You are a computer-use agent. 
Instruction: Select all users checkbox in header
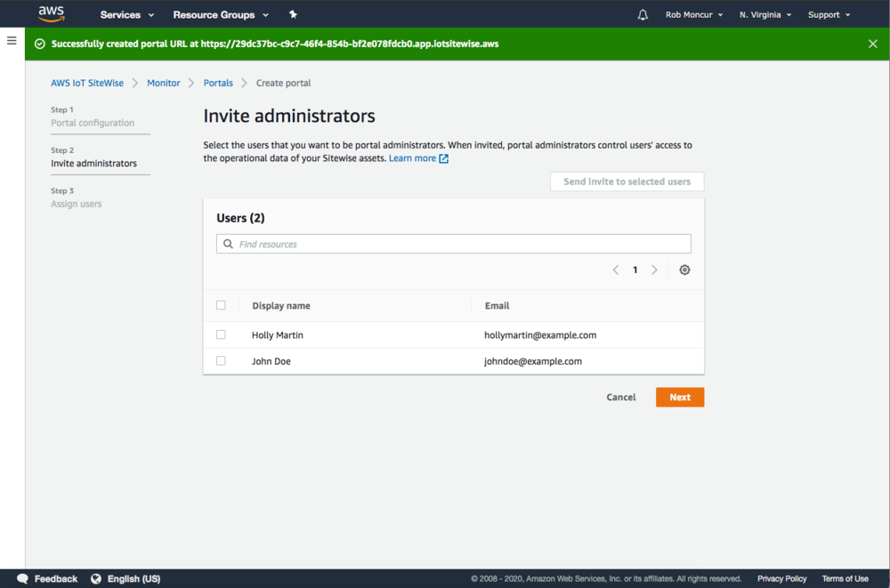click(x=221, y=305)
